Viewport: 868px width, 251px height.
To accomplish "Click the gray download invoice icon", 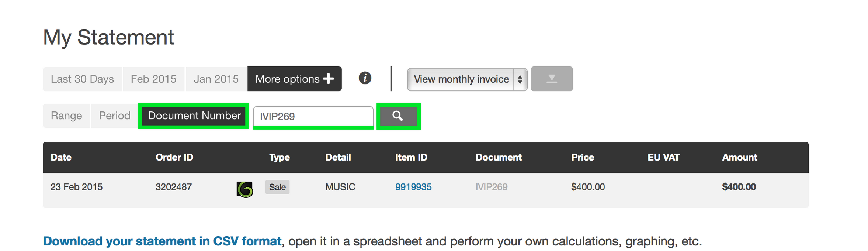I will click(x=551, y=79).
